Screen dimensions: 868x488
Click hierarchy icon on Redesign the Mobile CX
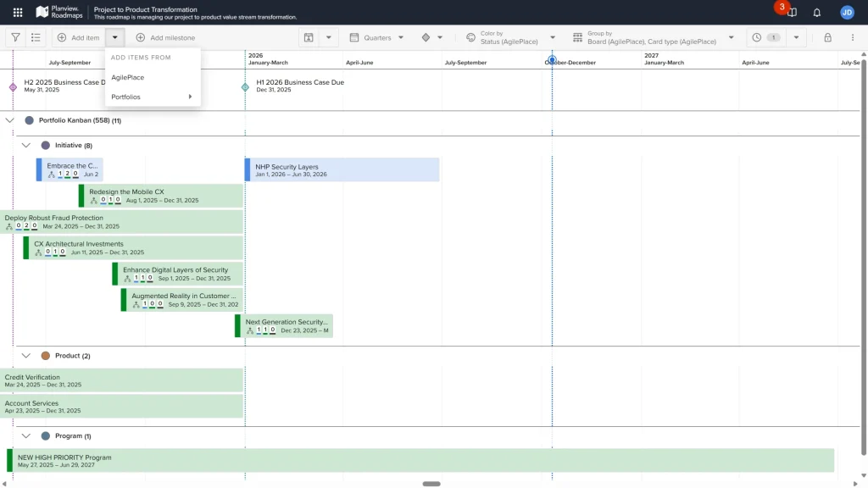pyautogui.click(x=93, y=200)
